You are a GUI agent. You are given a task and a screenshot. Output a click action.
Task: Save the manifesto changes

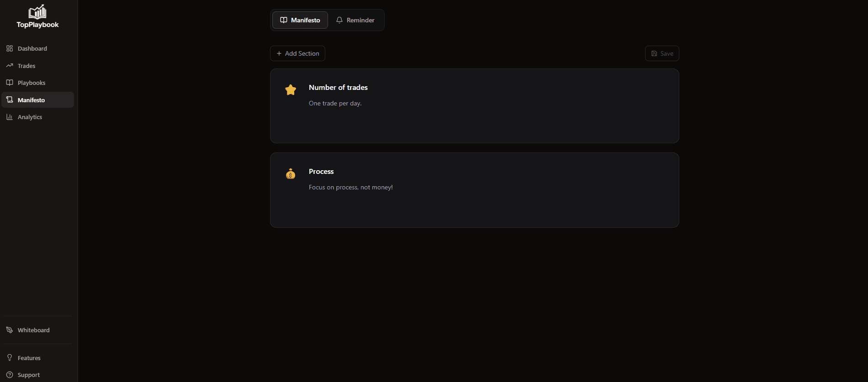click(662, 53)
